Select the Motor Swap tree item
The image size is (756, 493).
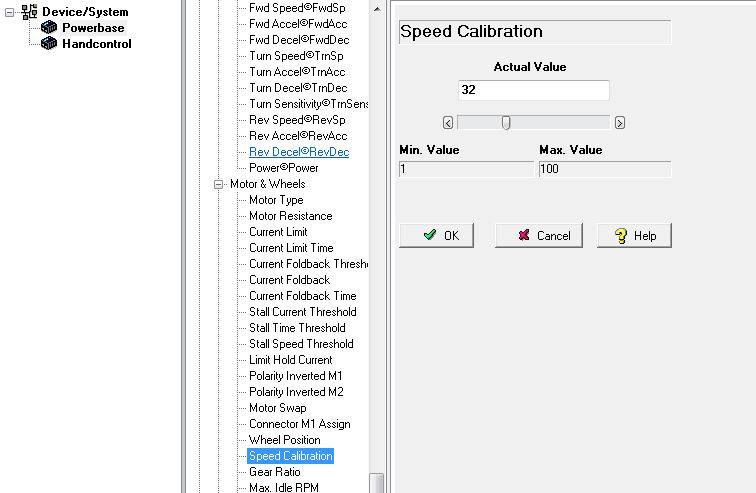point(277,408)
